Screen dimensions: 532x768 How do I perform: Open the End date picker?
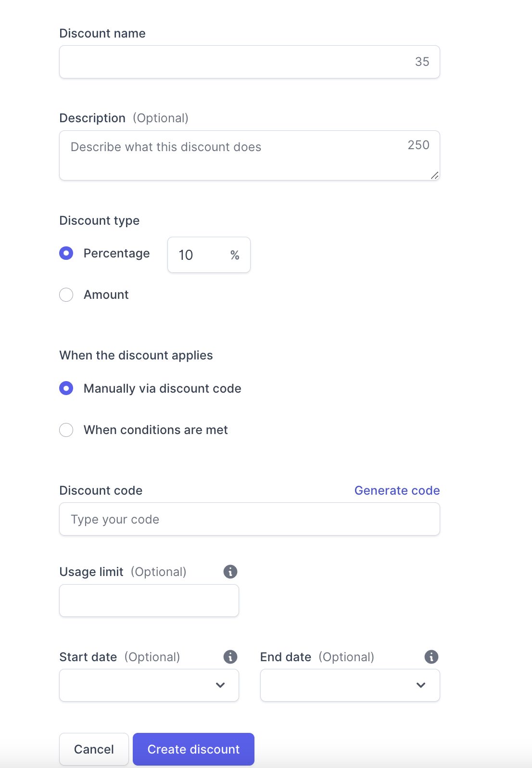[x=421, y=685]
